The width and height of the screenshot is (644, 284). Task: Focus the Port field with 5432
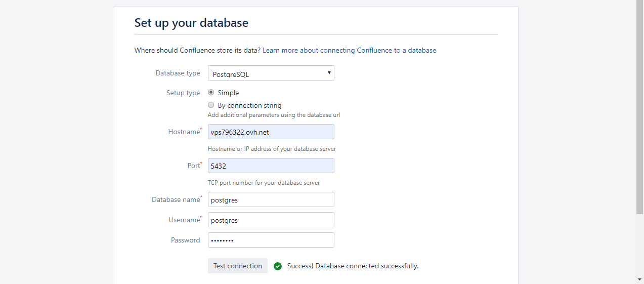coord(271,166)
